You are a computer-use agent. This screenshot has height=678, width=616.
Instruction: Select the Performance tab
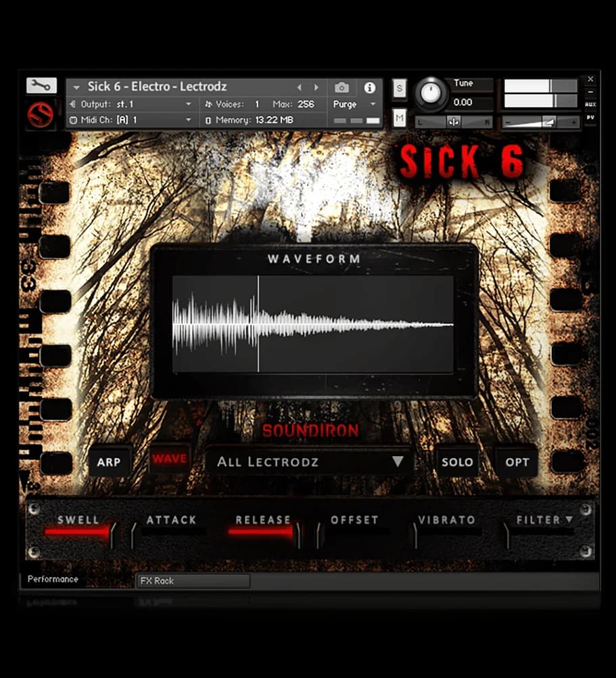52,580
